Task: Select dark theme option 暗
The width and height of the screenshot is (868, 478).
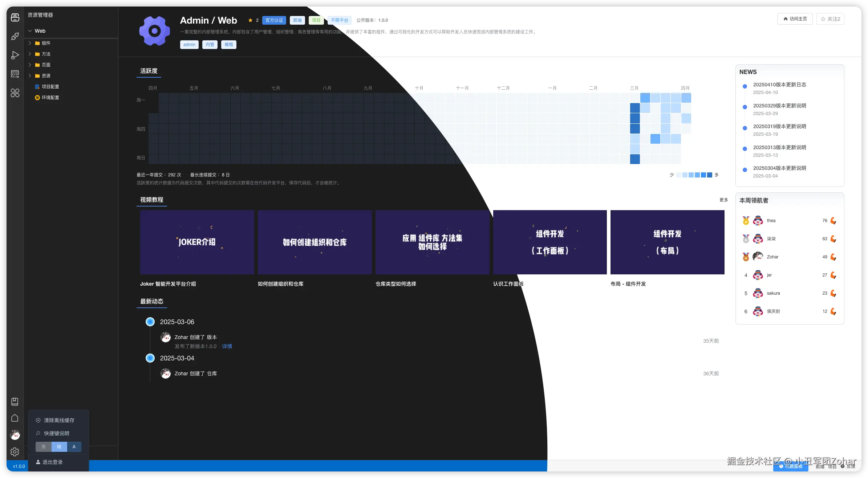Action: click(59, 447)
